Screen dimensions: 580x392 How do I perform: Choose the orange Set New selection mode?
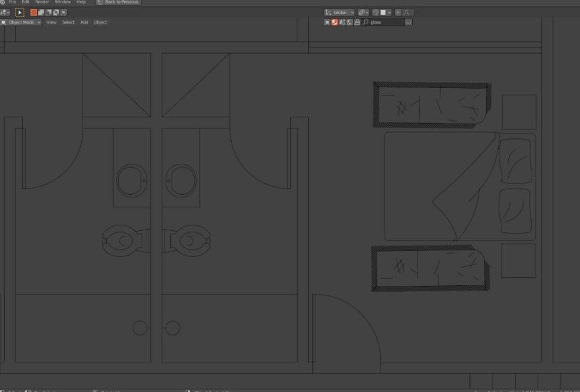point(34,12)
